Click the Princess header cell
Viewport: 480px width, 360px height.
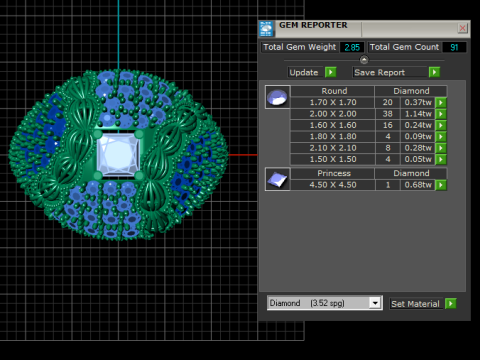(332, 173)
